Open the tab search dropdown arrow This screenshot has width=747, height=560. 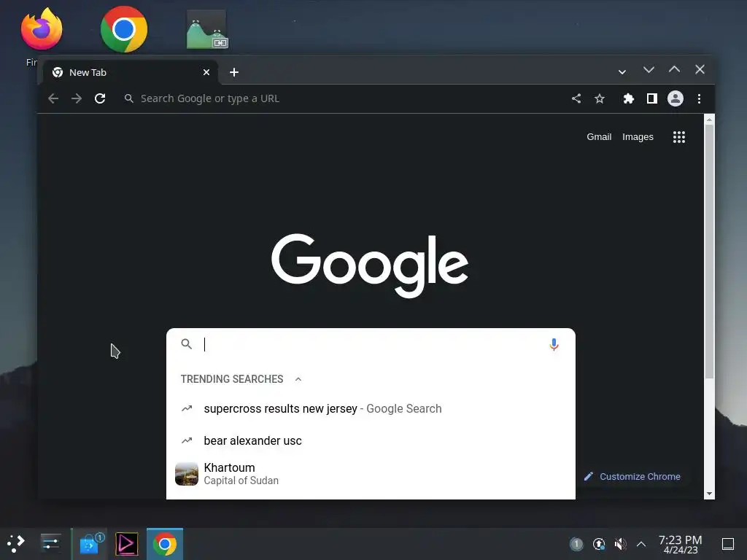622,72
